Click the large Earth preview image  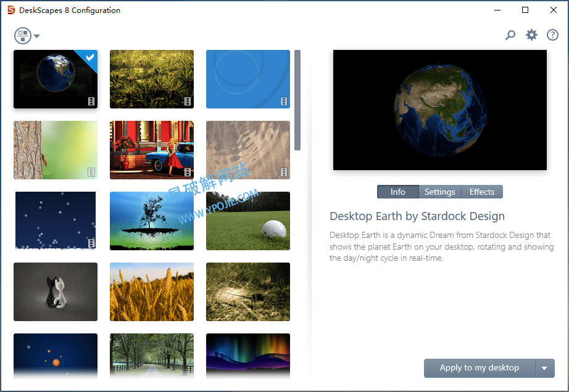click(x=440, y=110)
